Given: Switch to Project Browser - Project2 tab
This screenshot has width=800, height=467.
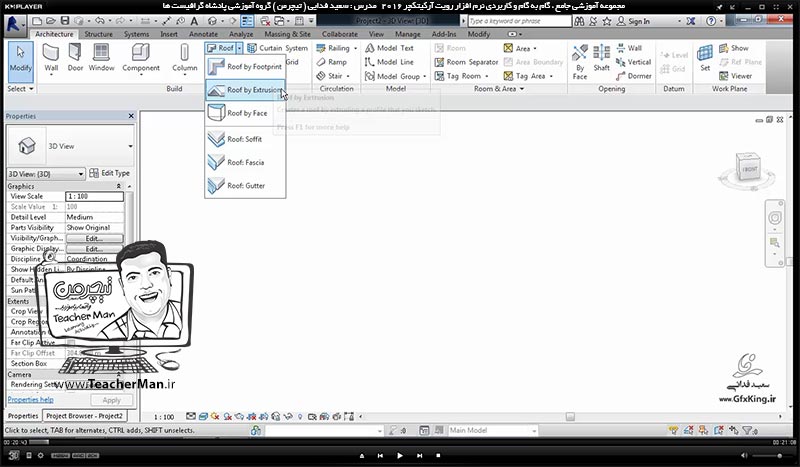Looking at the screenshot, I should (84, 416).
